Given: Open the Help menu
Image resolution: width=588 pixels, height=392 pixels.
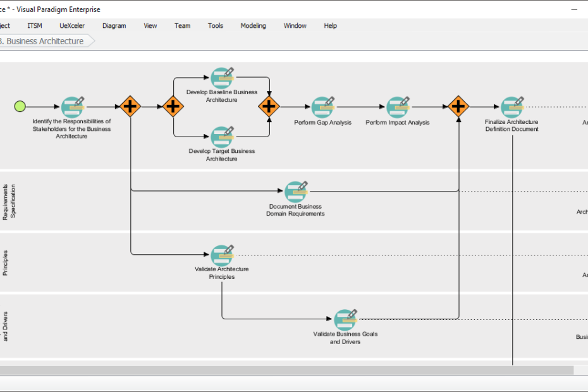Looking at the screenshot, I should tap(329, 25).
